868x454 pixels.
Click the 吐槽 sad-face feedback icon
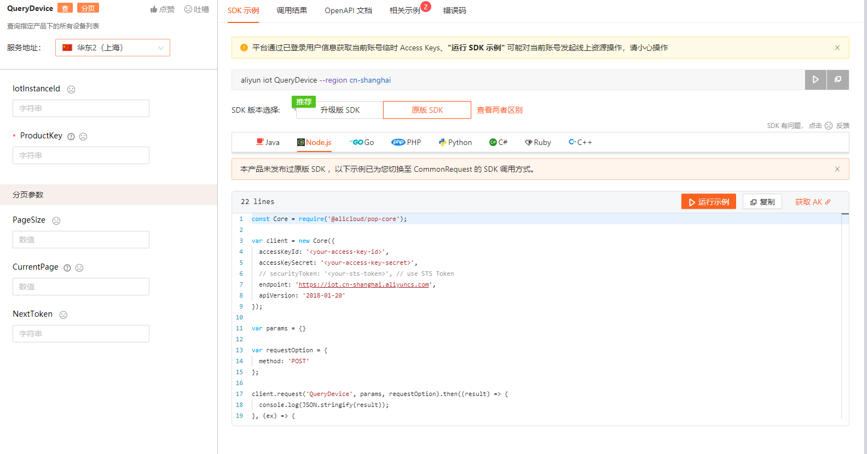pos(188,9)
